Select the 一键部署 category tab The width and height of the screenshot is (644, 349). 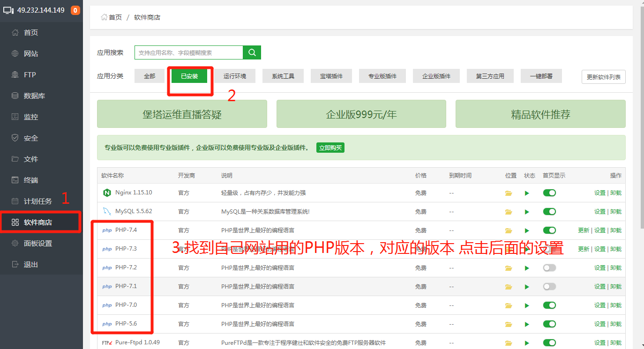tap(541, 76)
